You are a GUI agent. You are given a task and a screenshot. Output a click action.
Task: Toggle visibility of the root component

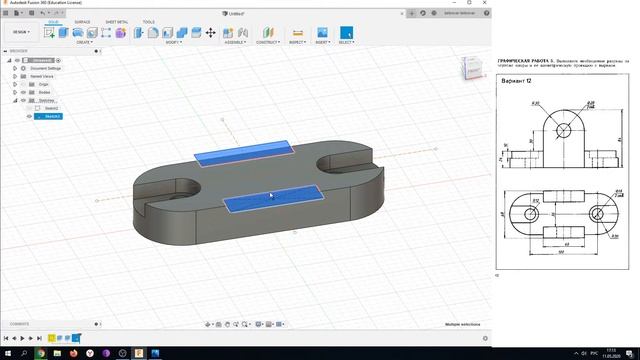tap(17, 60)
